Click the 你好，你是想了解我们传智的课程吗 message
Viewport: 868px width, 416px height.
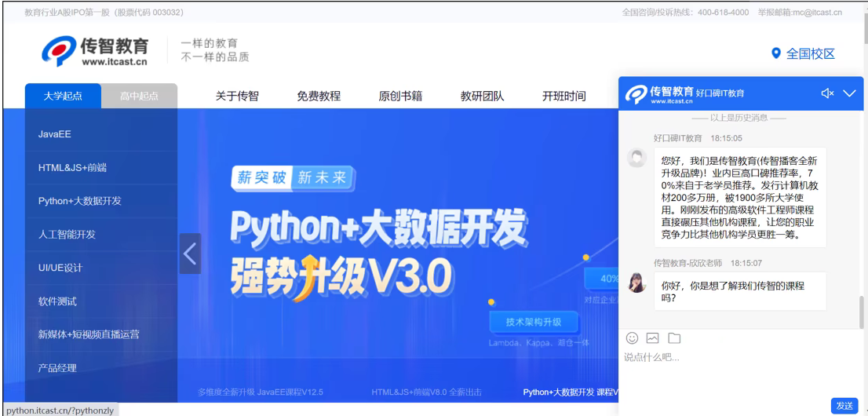tap(740, 291)
